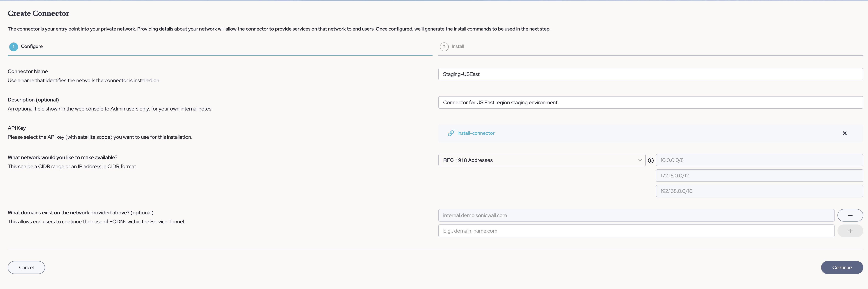Remove the selected install-connector API key
The image size is (868, 289).
point(844,133)
